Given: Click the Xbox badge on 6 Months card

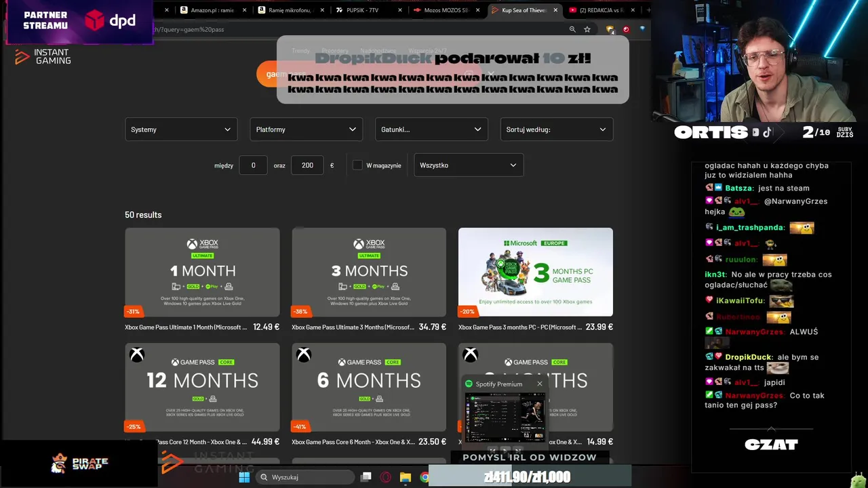Looking at the screenshot, I should (304, 354).
